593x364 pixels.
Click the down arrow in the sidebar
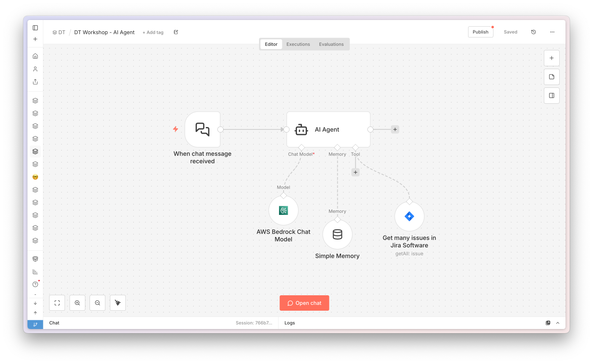[x=35, y=303]
